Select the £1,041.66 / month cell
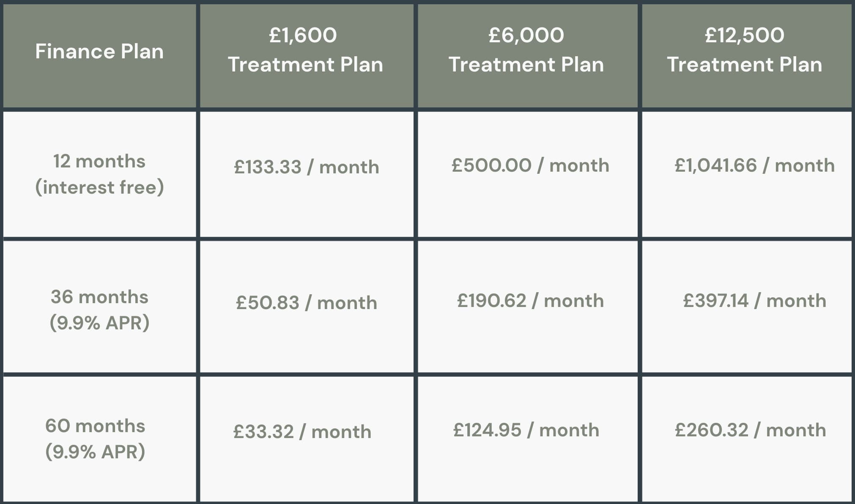This screenshot has width=855, height=504. coord(754,165)
